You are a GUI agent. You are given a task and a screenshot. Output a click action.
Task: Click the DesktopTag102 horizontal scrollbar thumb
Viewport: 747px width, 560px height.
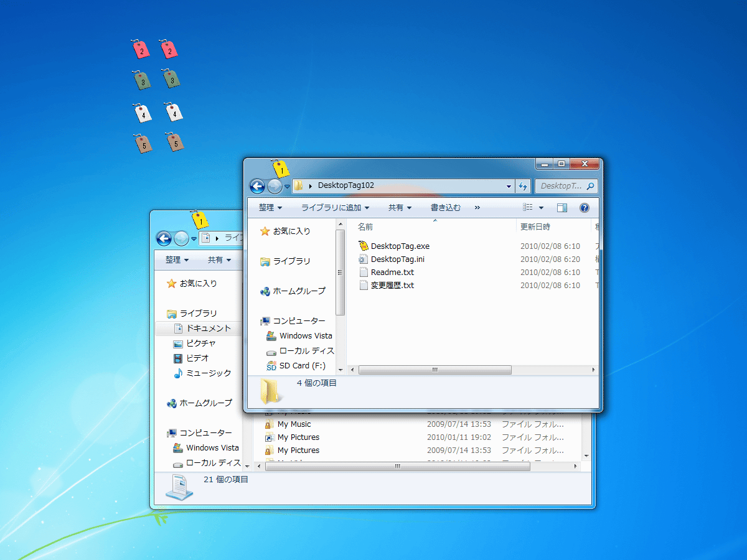[x=435, y=370]
